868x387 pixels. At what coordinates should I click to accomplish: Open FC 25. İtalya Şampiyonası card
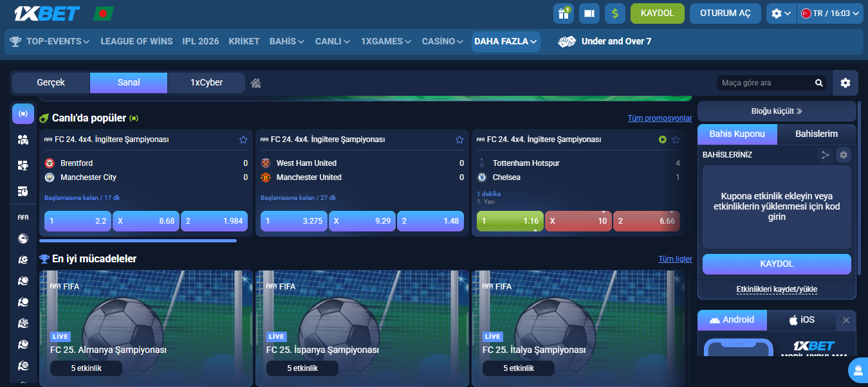(x=577, y=328)
